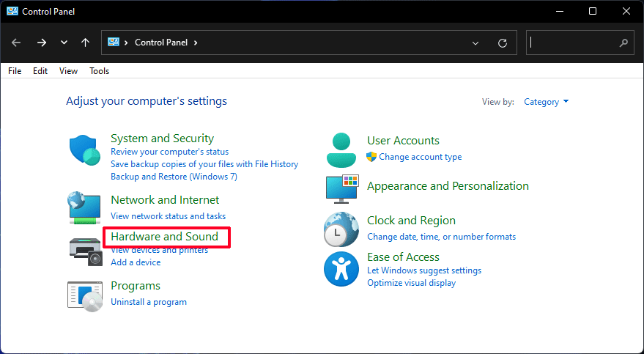Click the Add a device link
Viewport: 644px width, 354px height.
pyautogui.click(x=136, y=262)
